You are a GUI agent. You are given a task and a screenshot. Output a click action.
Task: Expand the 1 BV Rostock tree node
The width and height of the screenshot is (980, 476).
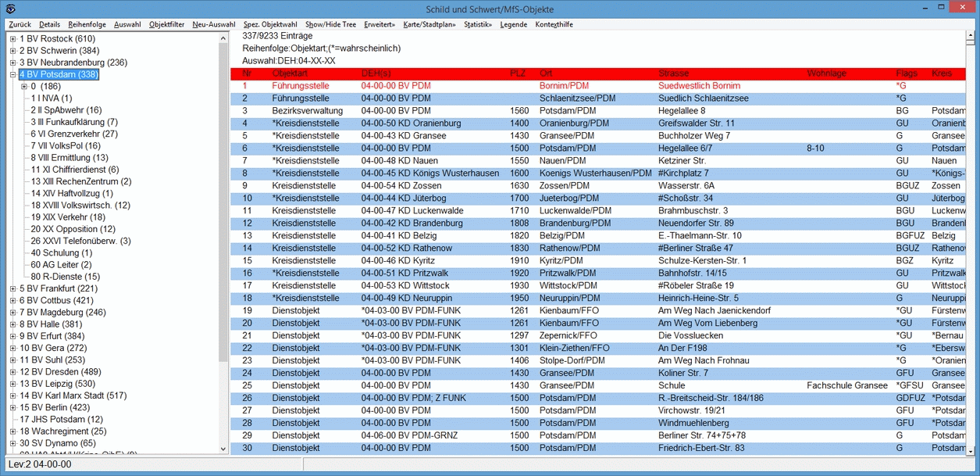click(12, 39)
